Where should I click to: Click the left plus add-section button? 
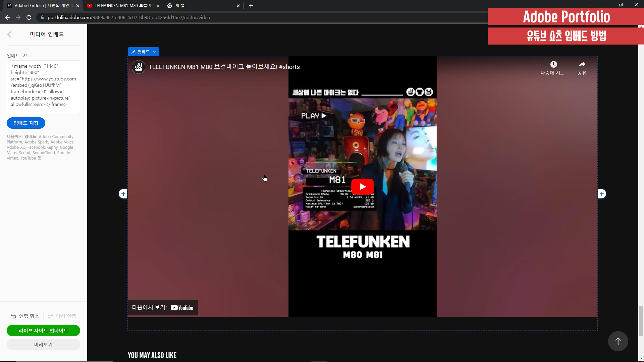click(x=123, y=194)
